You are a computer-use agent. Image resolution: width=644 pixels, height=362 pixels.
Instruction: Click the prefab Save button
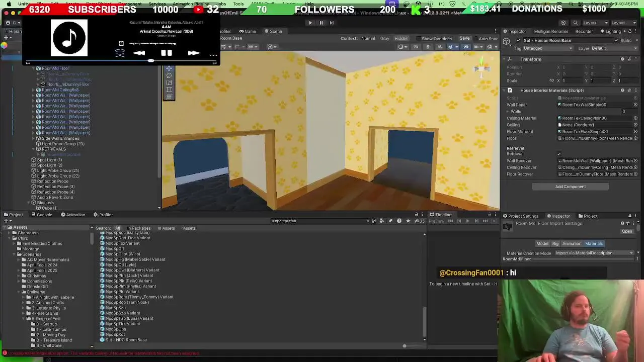coord(464,39)
